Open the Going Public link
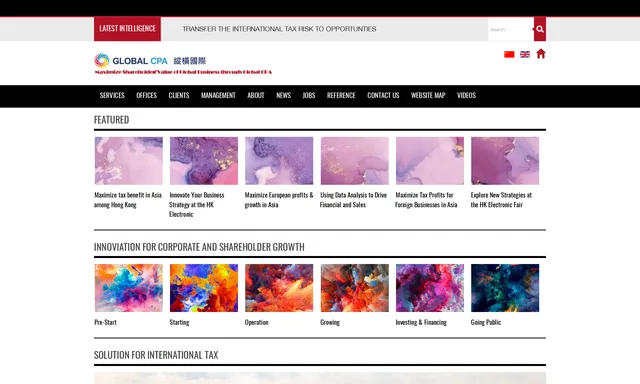 (486, 322)
